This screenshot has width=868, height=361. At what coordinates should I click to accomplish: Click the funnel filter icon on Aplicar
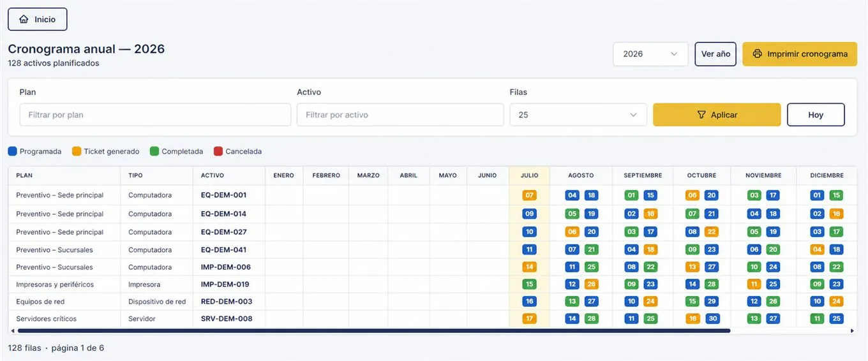(x=701, y=115)
